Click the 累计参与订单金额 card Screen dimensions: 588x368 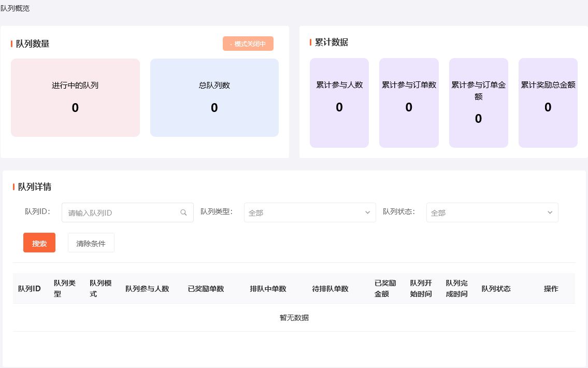479,103
